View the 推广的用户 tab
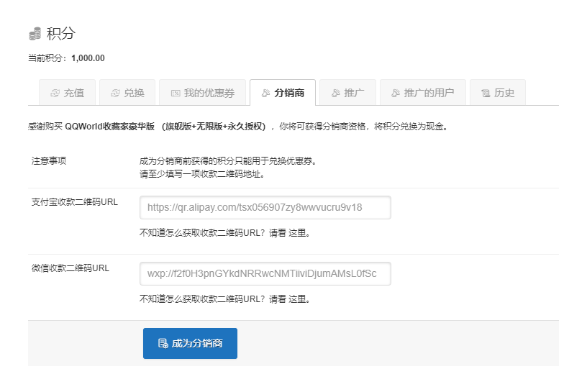This screenshot has width=587, height=392. (429, 93)
